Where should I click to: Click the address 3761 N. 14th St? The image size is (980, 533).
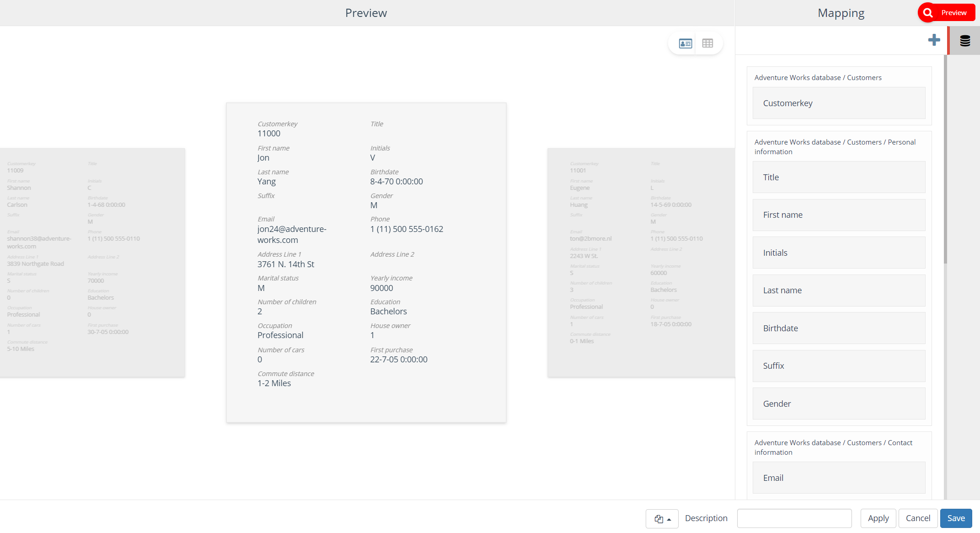pyautogui.click(x=286, y=264)
